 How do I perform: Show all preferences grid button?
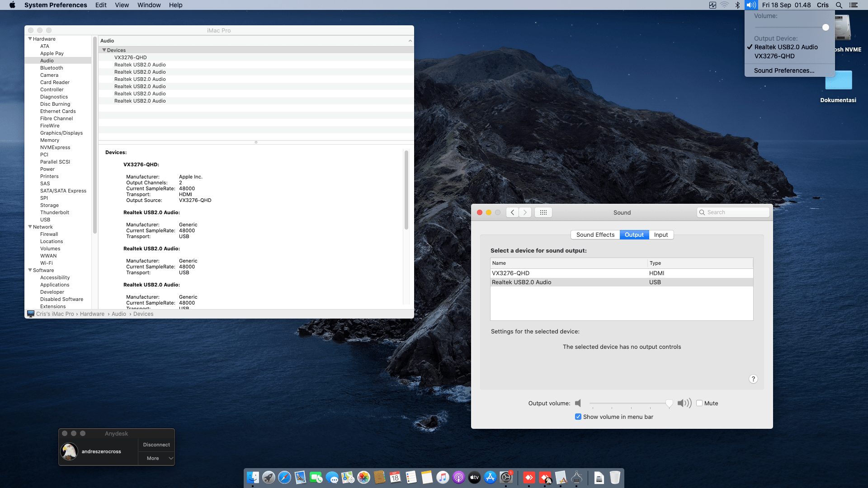(543, 212)
